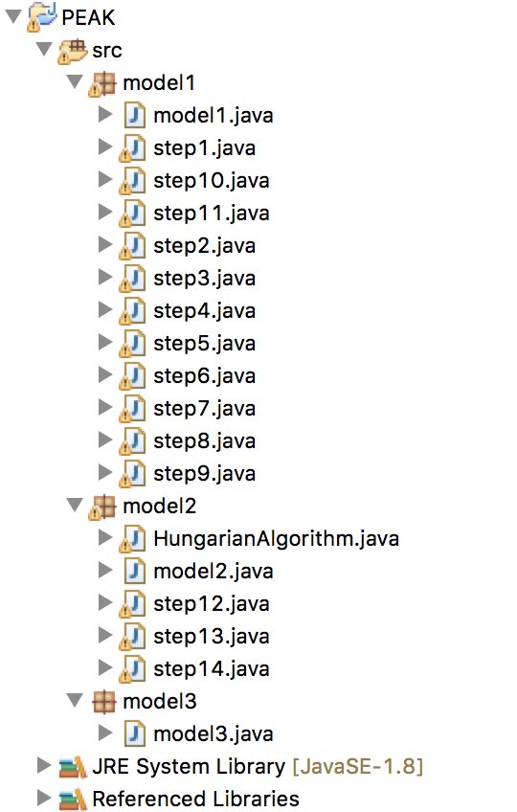The image size is (517, 812).
Task: Click the Referenced Libraries icon
Action: click(x=73, y=799)
